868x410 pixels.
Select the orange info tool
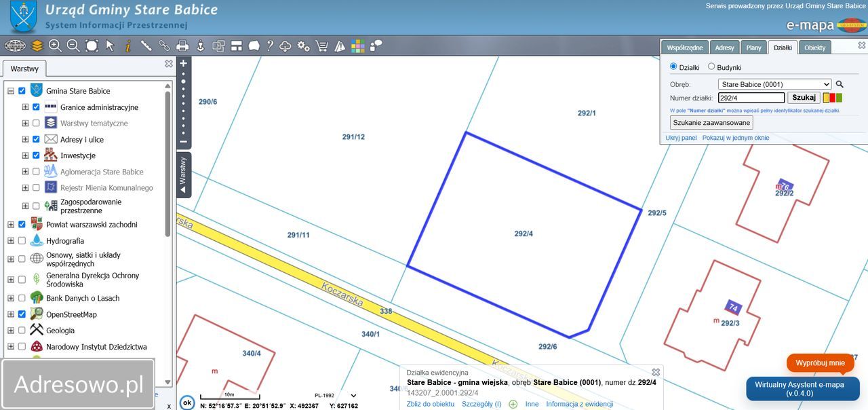coord(127,45)
